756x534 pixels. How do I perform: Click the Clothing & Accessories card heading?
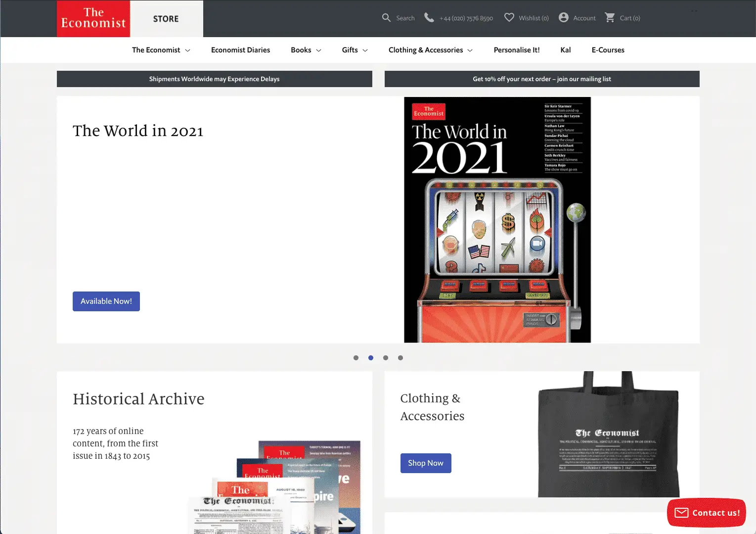click(432, 407)
